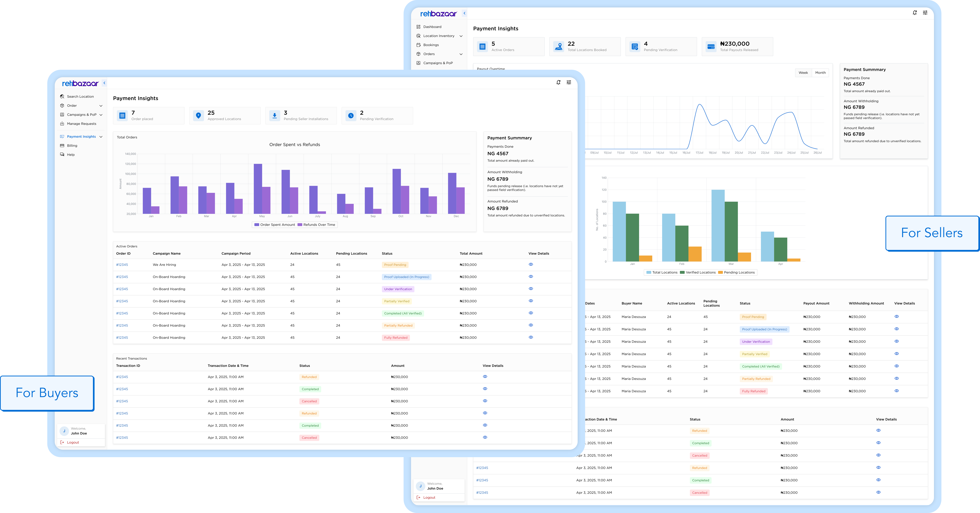Viewport: 980px width, 513px height.
Task: Click the Refunds Over Time legend swatch
Action: click(x=300, y=224)
